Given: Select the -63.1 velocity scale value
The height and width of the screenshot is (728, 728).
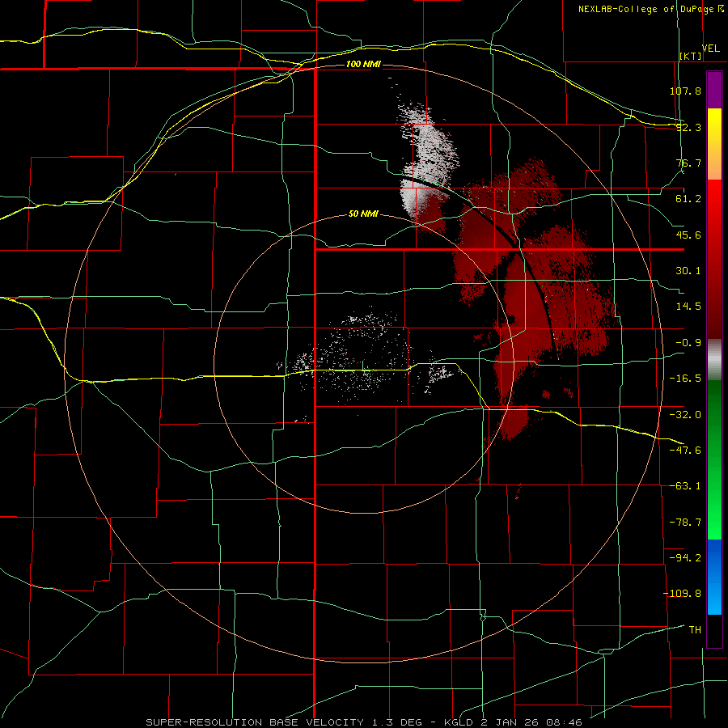Looking at the screenshot, I should pyautogui.click(x=685, y=486).
